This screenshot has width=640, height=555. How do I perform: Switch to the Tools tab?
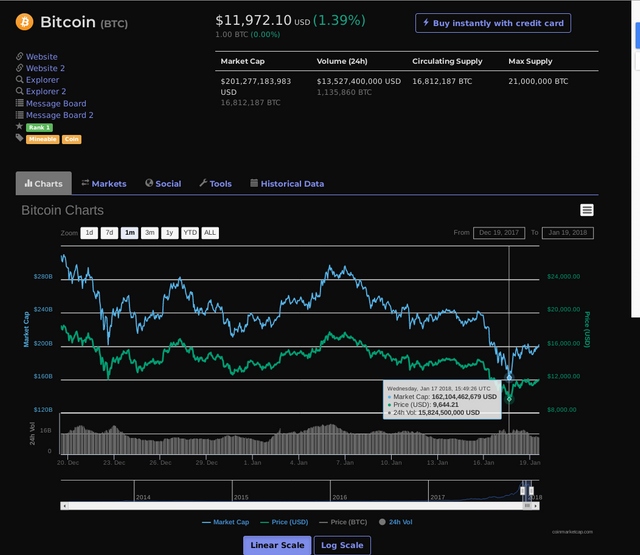pos(216,184)
